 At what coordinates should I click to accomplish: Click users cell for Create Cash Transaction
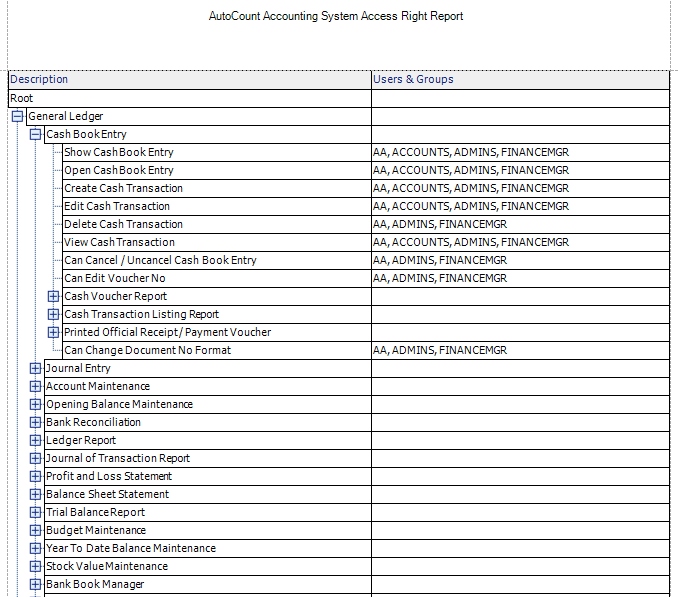pyautogui.click(x=520, y=188)
